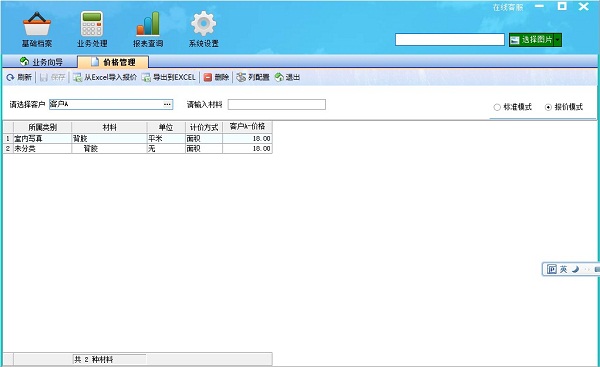The image size is (600, 367).
Task: Click the 材料 column header
Action: [109, 127]
